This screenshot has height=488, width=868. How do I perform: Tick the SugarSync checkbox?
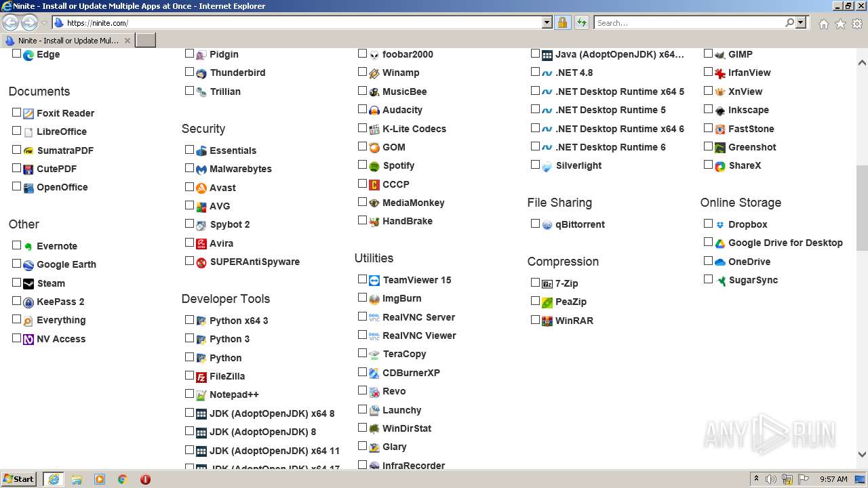tap(708, 279)
